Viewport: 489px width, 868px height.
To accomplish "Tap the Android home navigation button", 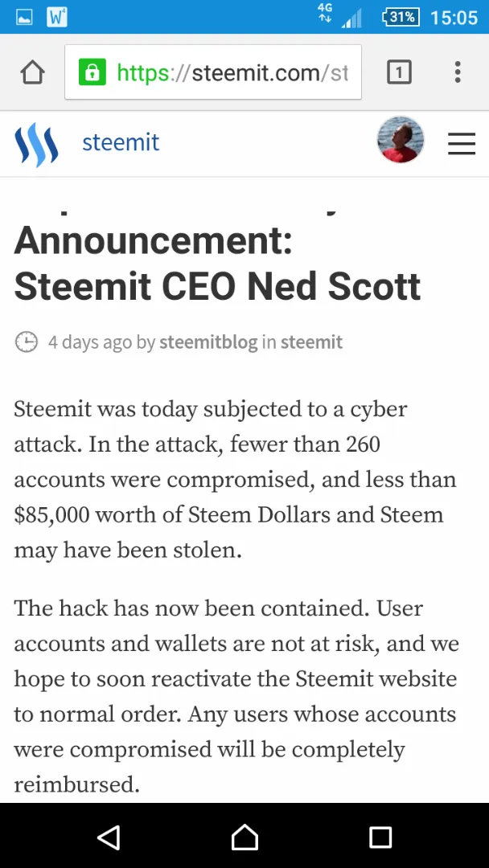I will click(244, 837).
